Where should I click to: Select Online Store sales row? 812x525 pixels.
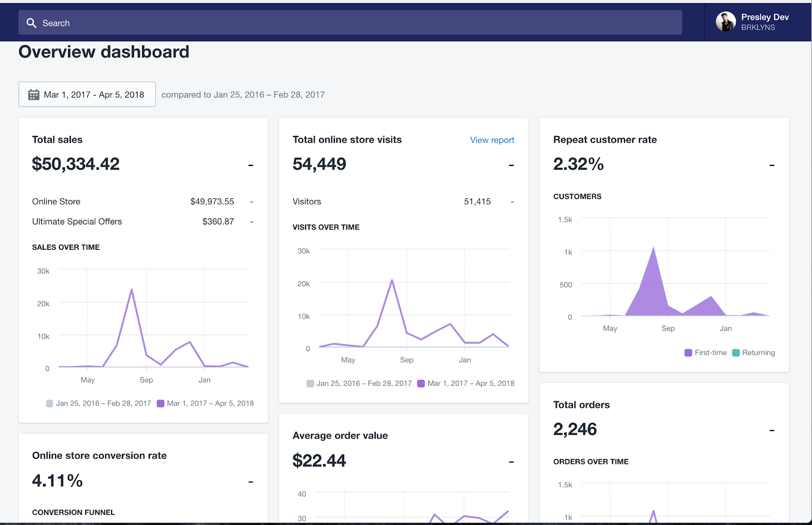(x=143, y=202)
